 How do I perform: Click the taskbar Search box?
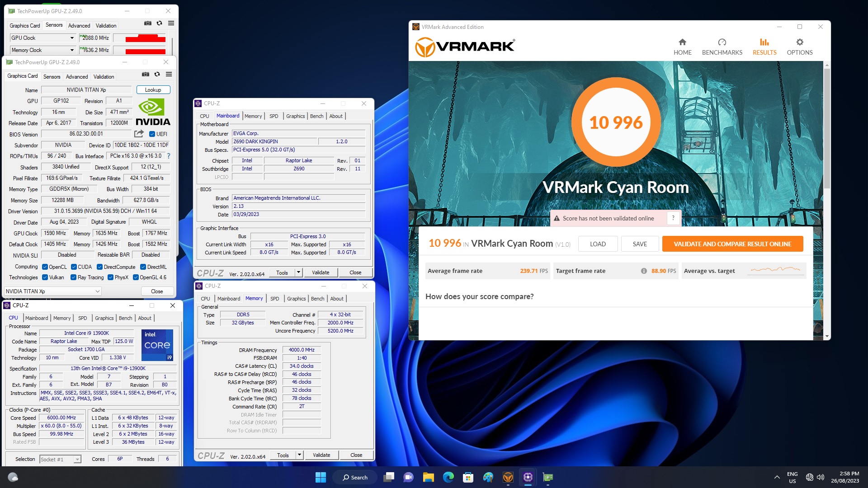point(355,477)
